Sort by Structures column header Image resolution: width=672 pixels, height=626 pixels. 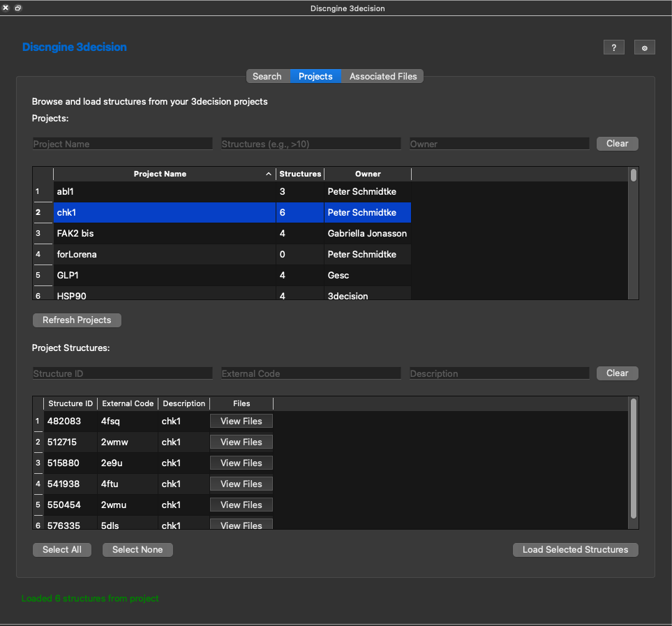pyautogui.click(x=300, y=174)
